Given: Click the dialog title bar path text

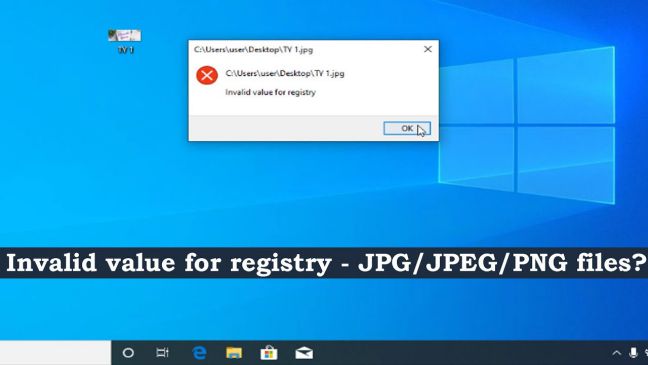Looking at the screenshot, I should tap(253, 50).
